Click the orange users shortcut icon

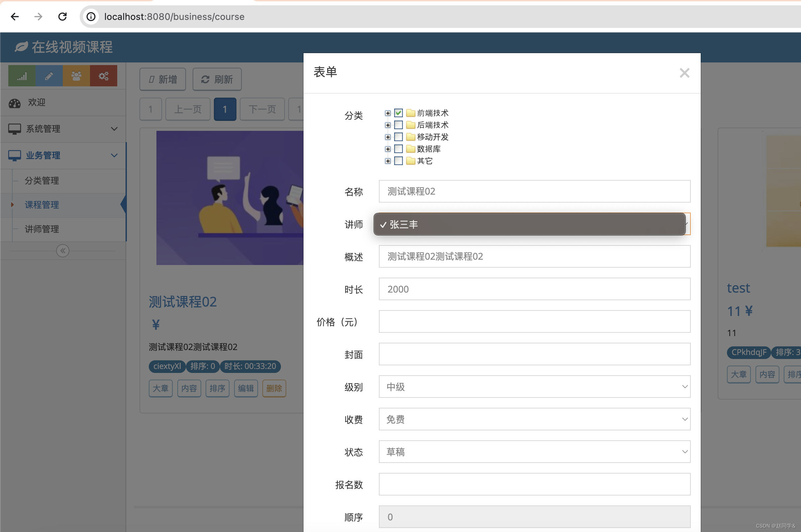[x=76, y=76]
